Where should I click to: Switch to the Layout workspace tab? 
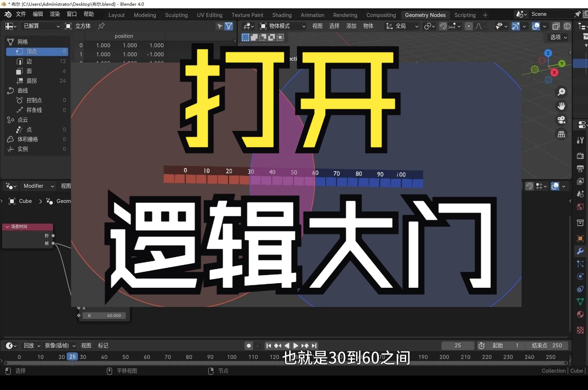pos(117,15)
